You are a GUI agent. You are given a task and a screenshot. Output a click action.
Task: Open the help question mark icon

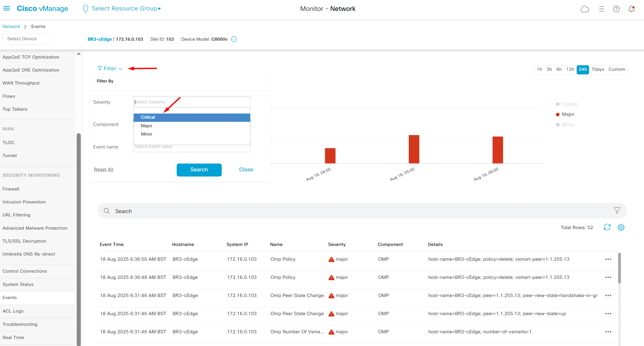coord(616,9)
